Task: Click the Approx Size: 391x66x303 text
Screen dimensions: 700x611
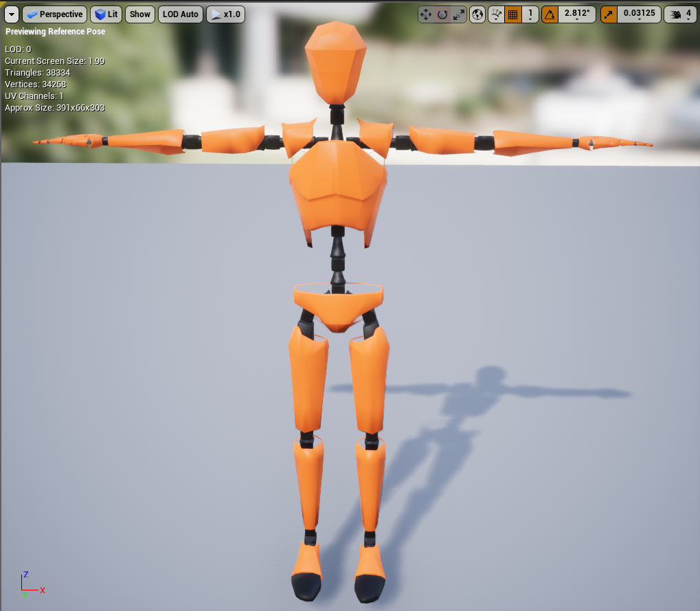Action: click(x=54, y=108)
